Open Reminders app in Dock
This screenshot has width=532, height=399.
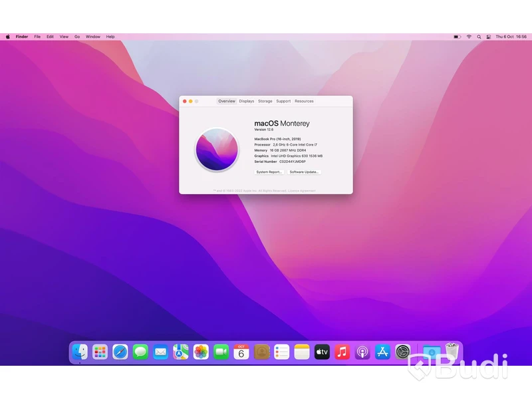(281, 352)
